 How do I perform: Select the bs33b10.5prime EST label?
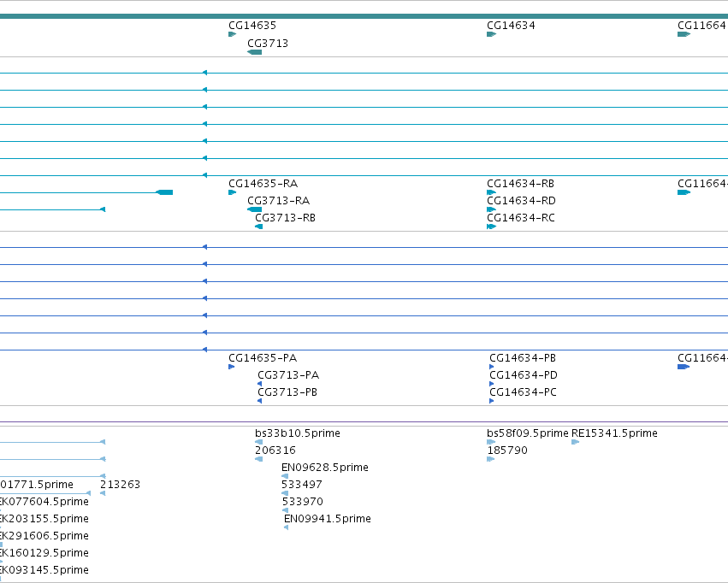297,433
